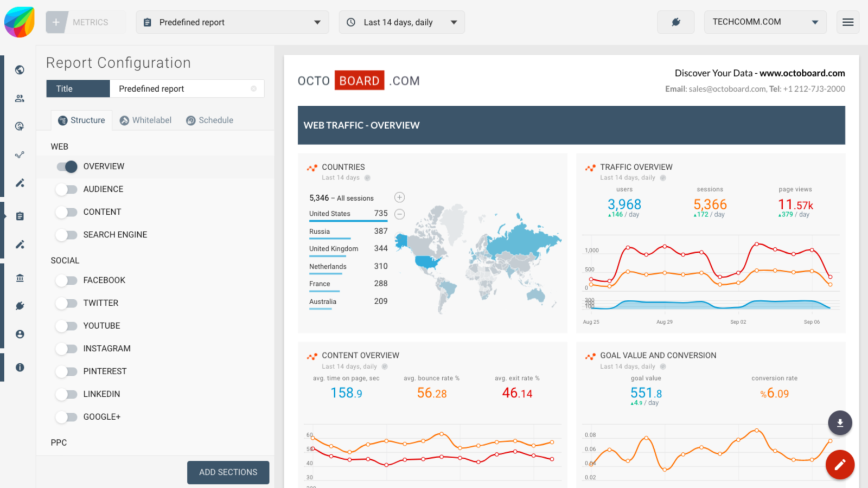
Task: Enable the FACEBOOK toggle
Action: [66, 280]
